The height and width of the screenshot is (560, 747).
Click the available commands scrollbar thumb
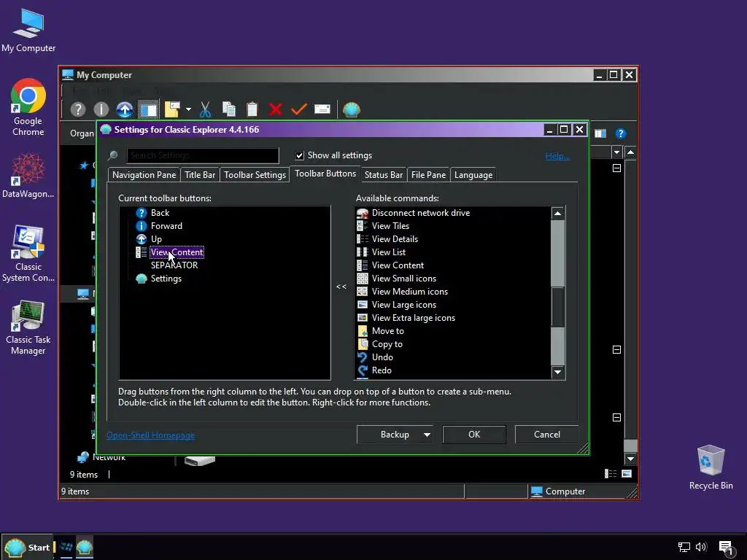coord(557,308)
